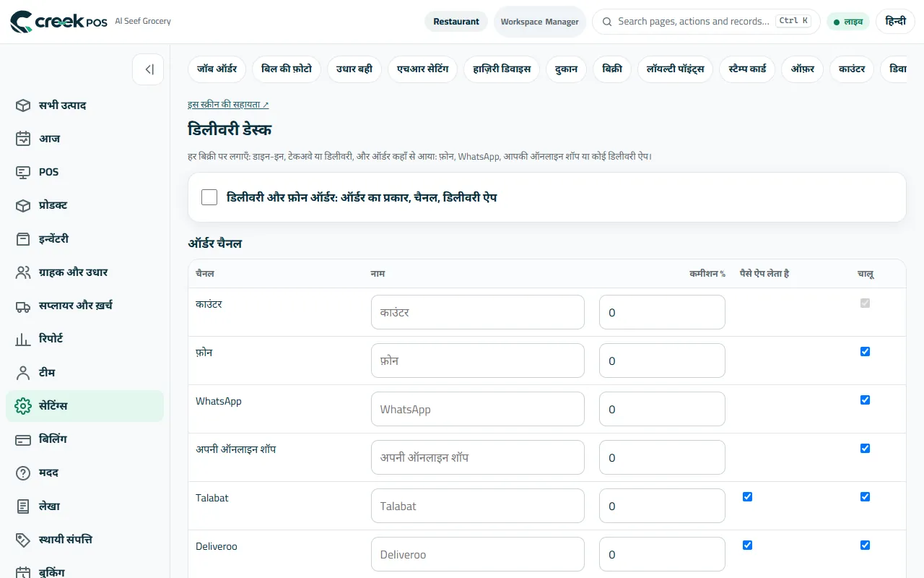Toggle the चालू checkbox for WhatsApp channel
Viewport: 924px width, 578px height.
coord(865,400)
